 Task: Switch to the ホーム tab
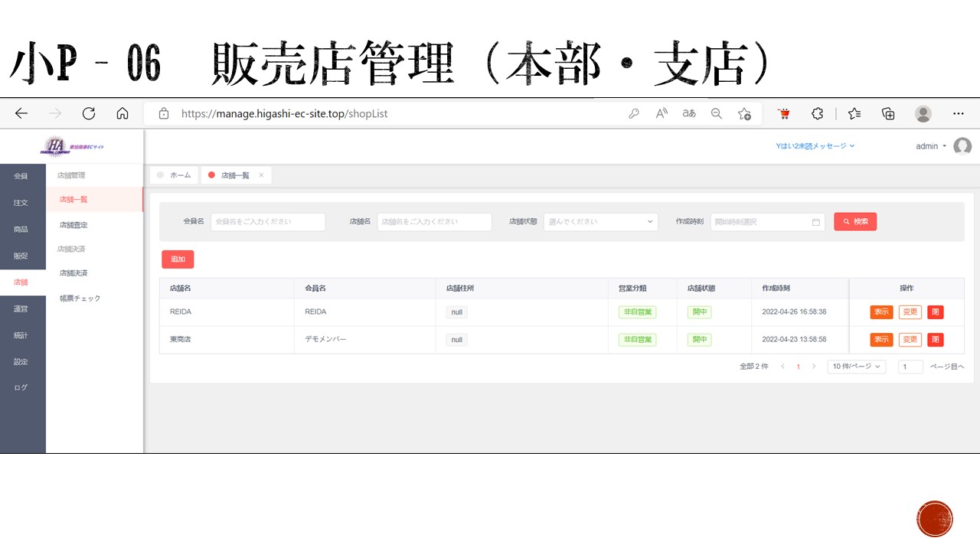tap(174, 175)
